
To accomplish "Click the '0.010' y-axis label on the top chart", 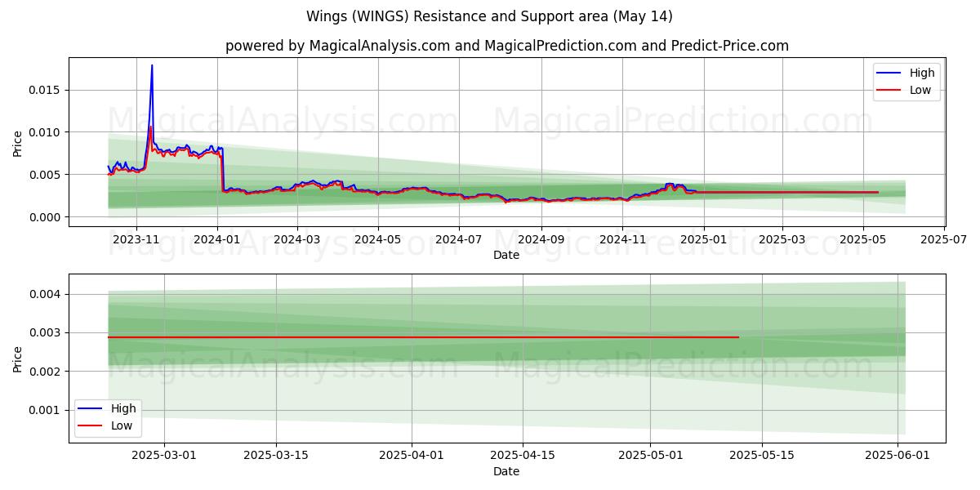I will click(x=47, y=132).
